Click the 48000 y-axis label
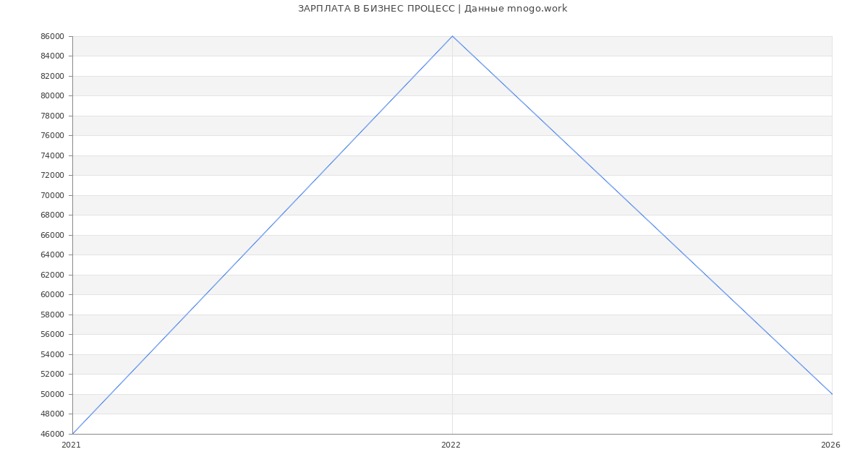 [x=53, y=414]
